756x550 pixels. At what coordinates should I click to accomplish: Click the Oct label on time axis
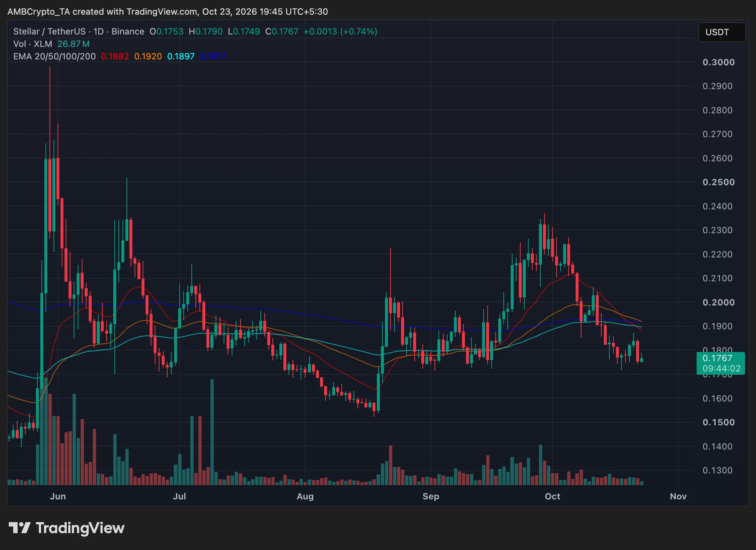tap(553, 496)
